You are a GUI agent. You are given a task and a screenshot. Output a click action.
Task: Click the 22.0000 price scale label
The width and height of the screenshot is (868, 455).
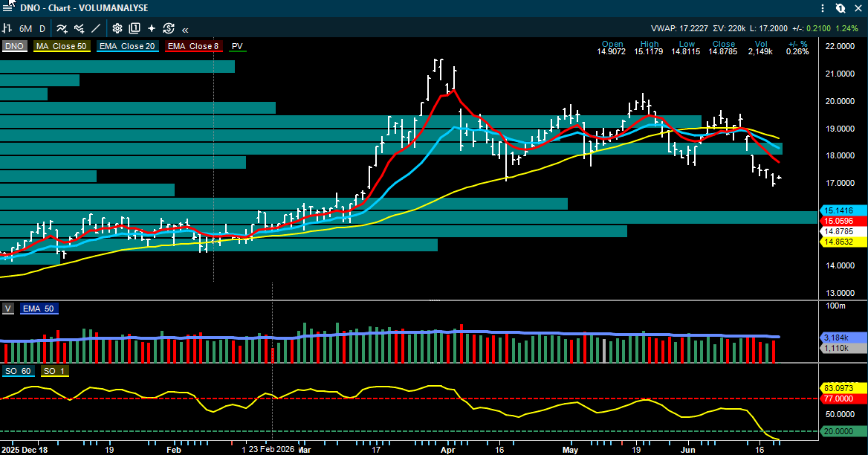(840, 47)
